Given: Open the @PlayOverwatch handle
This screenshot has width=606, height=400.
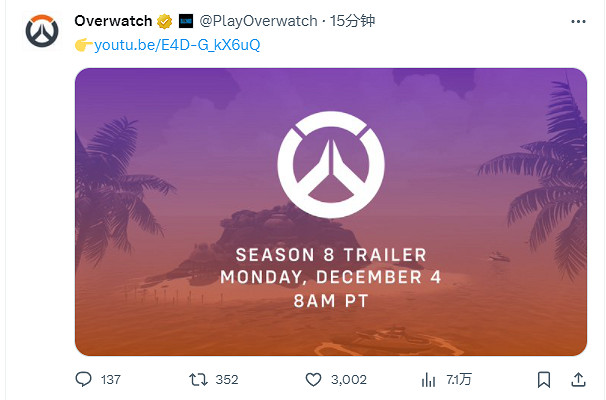Looking at the screenshot, I should [x=258, y=20].
